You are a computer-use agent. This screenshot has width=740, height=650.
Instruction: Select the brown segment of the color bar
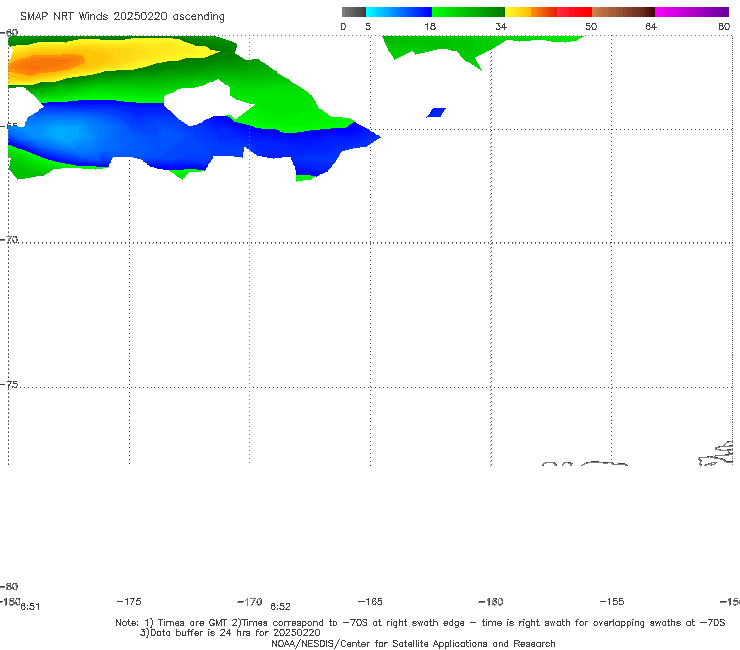(x=623, y=12)
